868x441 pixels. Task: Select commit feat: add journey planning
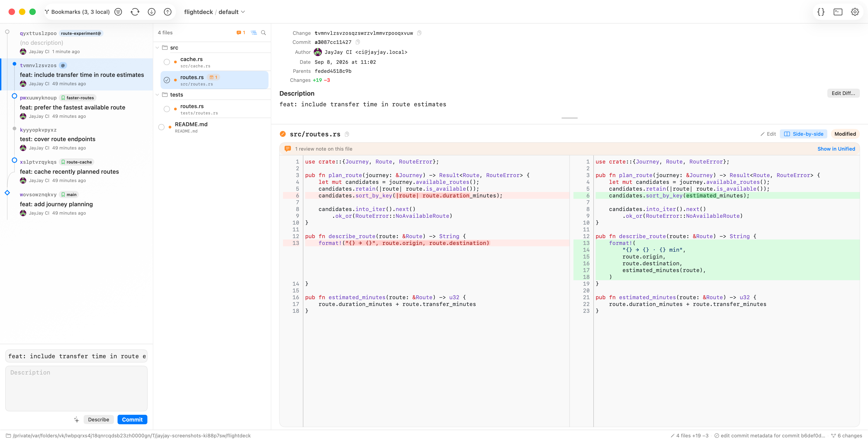[76, 204]
